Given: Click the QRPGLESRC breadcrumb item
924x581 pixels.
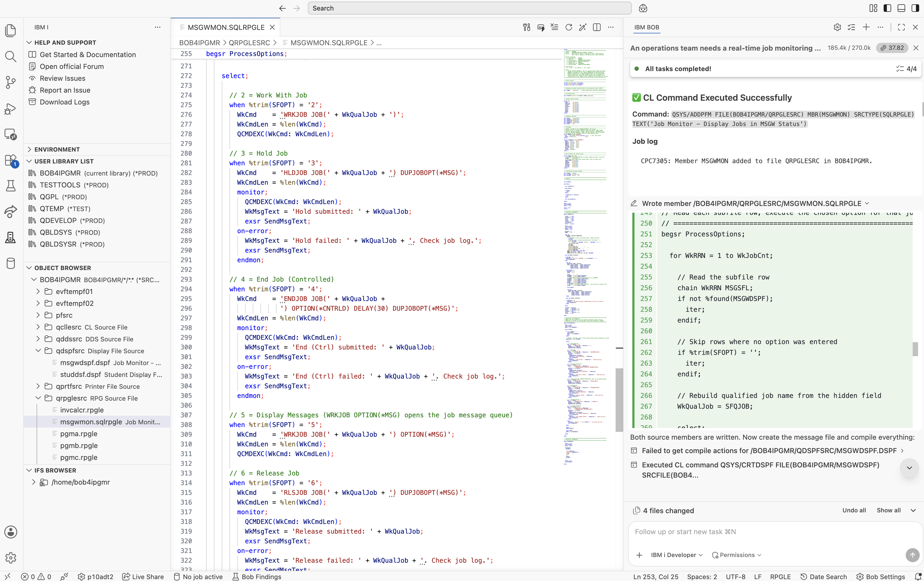Looking at the screenshot, I should [x=249, y=43].
